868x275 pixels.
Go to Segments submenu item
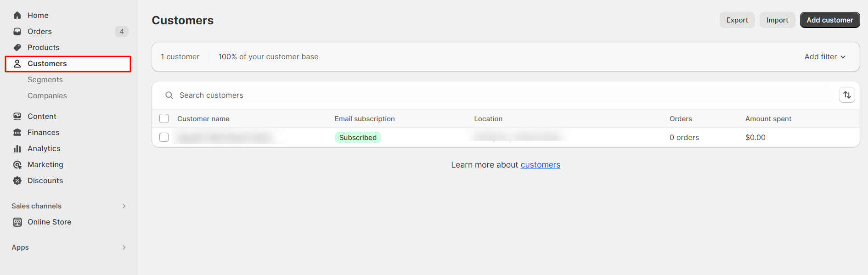coord(45,79)
